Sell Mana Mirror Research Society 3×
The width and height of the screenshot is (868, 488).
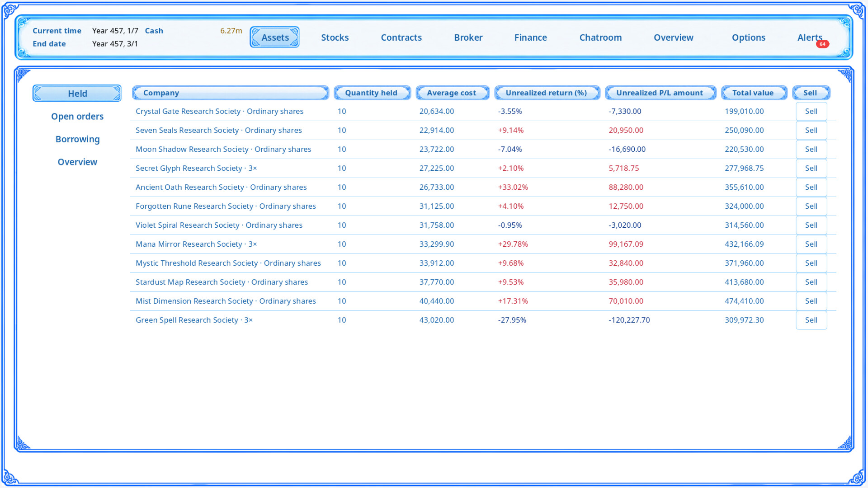(811, 244)
